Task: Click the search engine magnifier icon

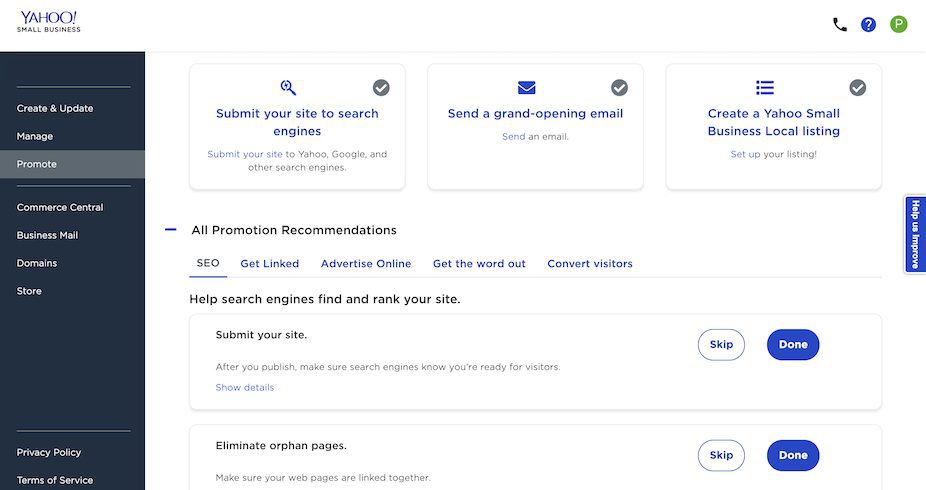Action: pos(288,88)
